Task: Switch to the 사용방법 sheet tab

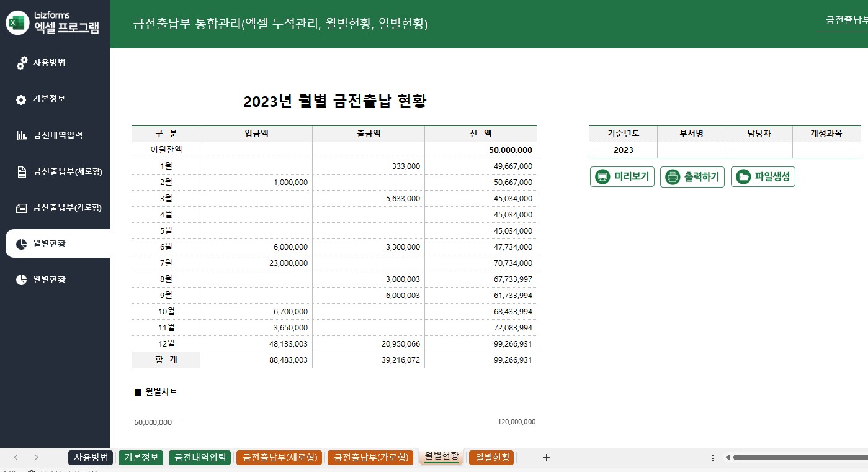Action: (x=91, y=458)
